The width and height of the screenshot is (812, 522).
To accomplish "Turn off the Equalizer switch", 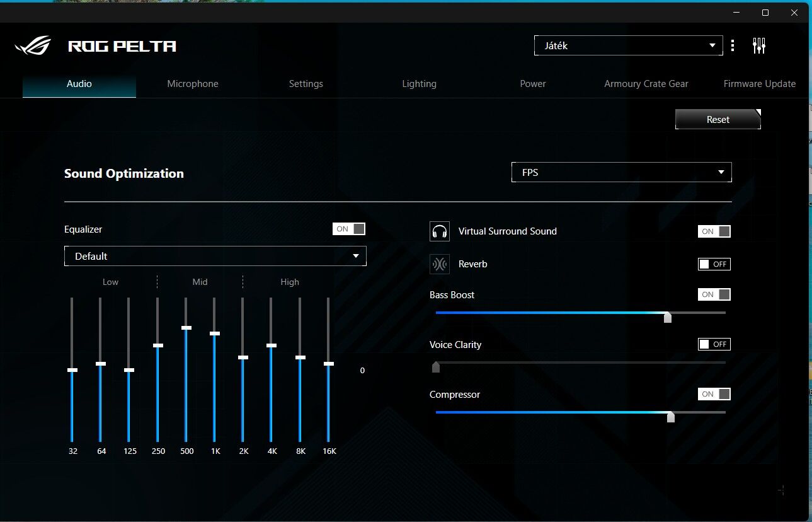I will (x=349, y=229).
